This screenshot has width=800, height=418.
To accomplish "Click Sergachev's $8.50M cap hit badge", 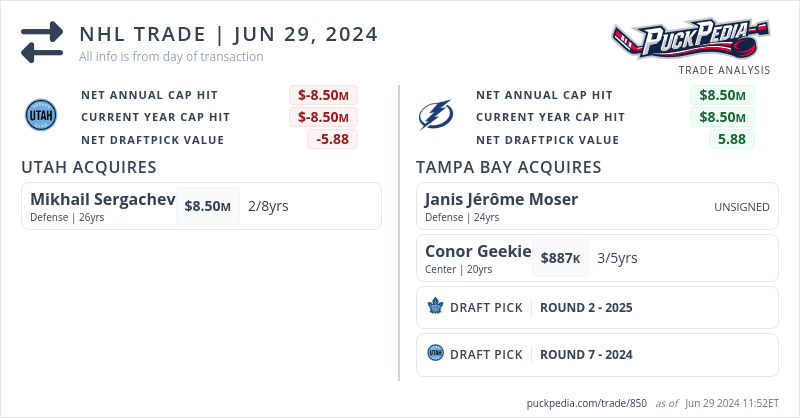I will tap(208, 206).
